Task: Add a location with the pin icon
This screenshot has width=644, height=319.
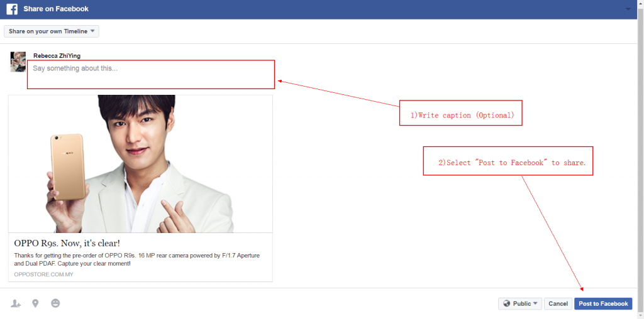Action: [x=35, y=303]
